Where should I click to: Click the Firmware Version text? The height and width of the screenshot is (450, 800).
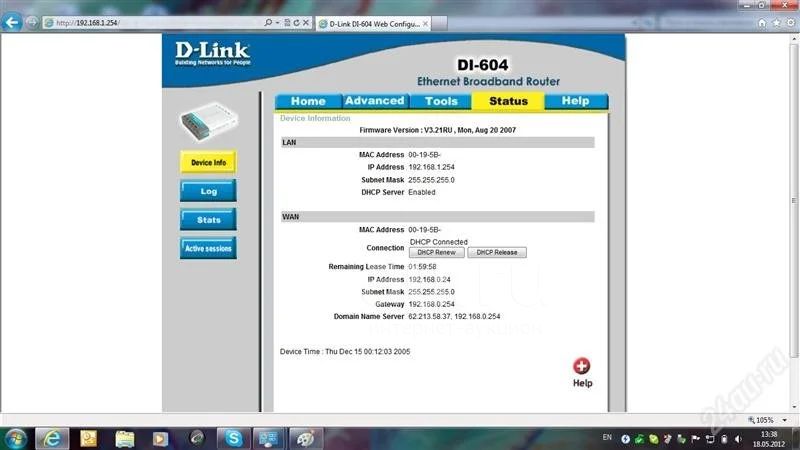[x=437, y=130]
